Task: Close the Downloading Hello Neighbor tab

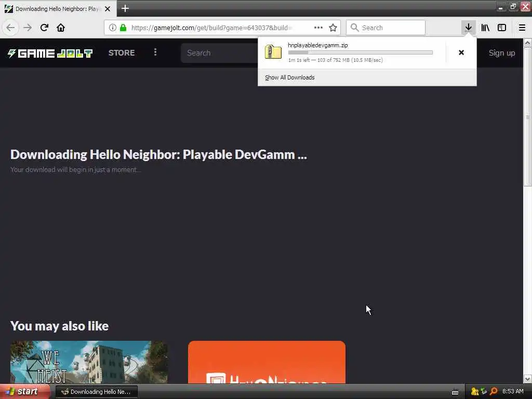Action: pos(108,9)
